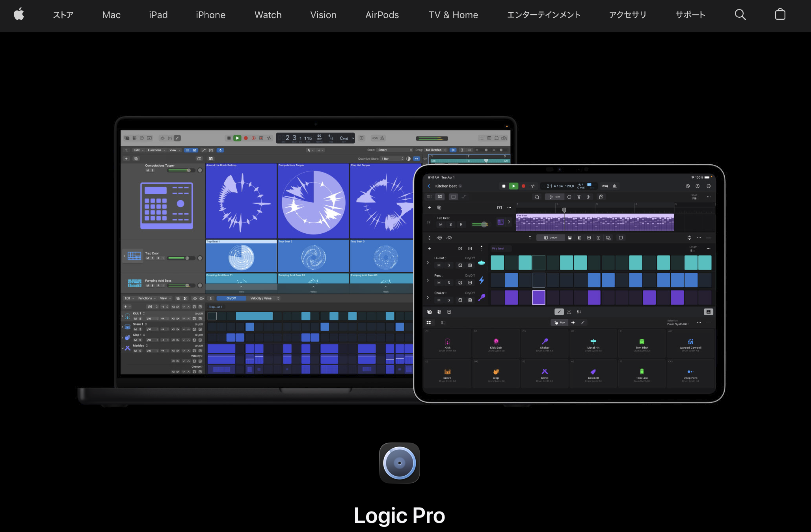Click the Stop button on the iPad transport
The width and height of the screenshot is (811, 532).
coord(504,186)
